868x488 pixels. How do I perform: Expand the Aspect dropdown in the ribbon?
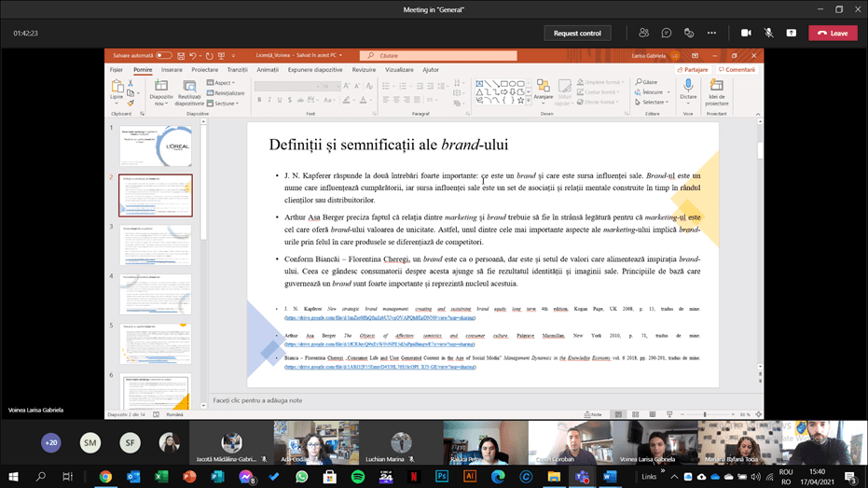[222, 83]
